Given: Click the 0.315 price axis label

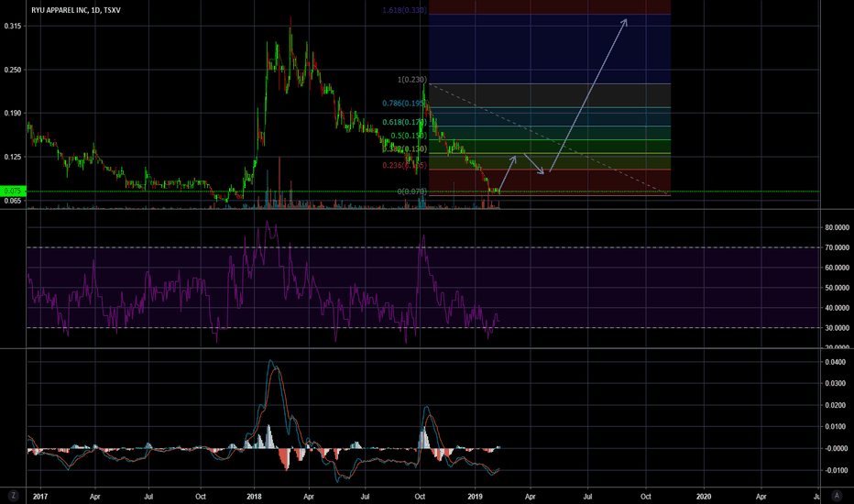Looking at the screenshot, I should click(13, 26).
